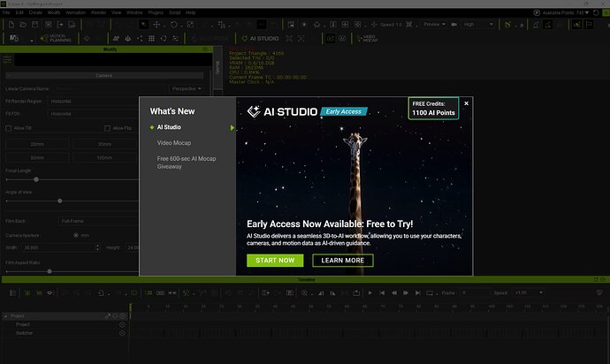
Task: Step to next frame in timeline
Action: tap(406, 292)
